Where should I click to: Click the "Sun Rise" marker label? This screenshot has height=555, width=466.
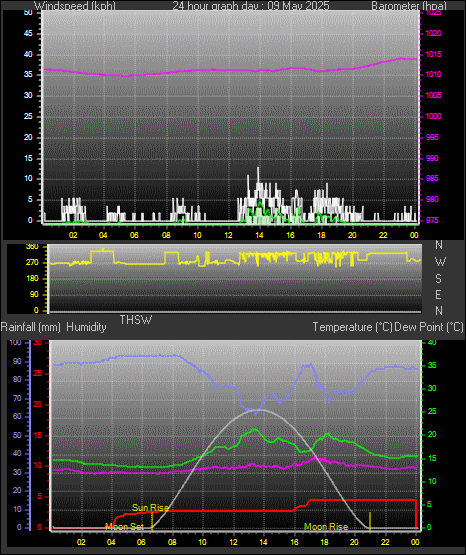(150, 508)
